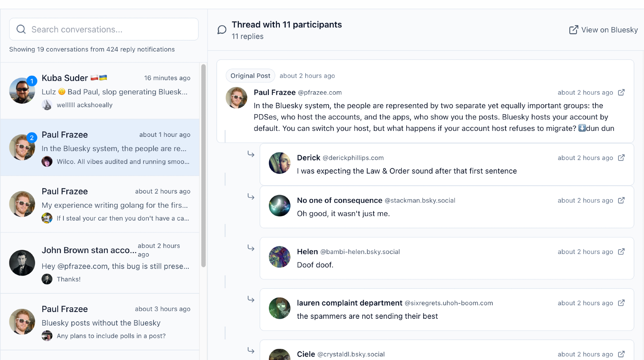The image size is (644, 360).
Task: Open Kuba Suder conversation
Action: pyautogui.click(x=100, y=91)
